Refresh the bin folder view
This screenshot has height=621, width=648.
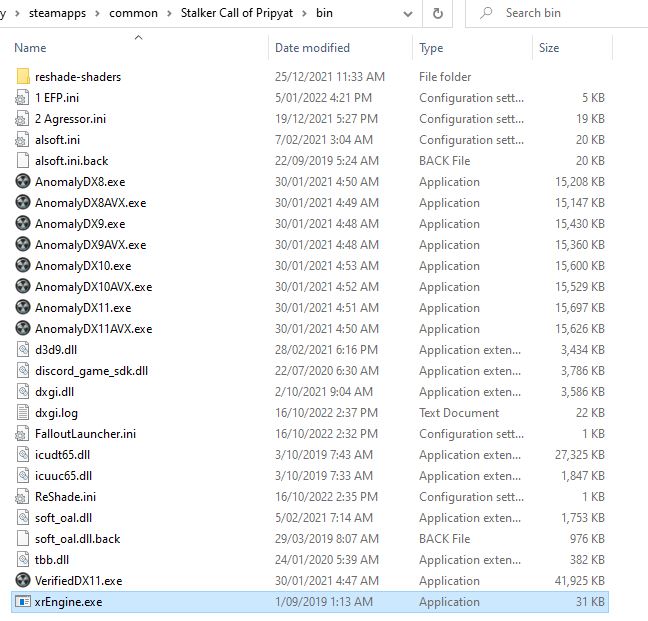point(437,14)
